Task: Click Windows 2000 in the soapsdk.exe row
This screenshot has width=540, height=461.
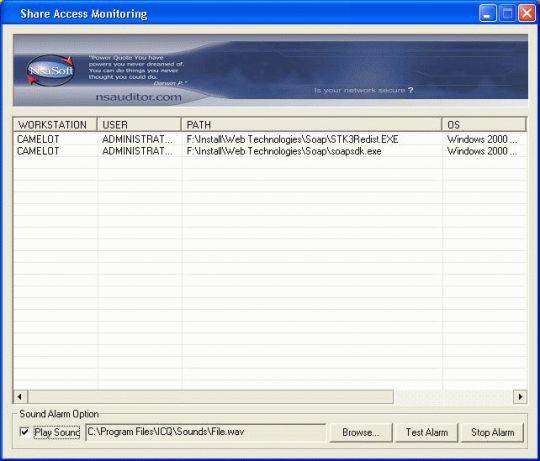Action: (482, 151)
